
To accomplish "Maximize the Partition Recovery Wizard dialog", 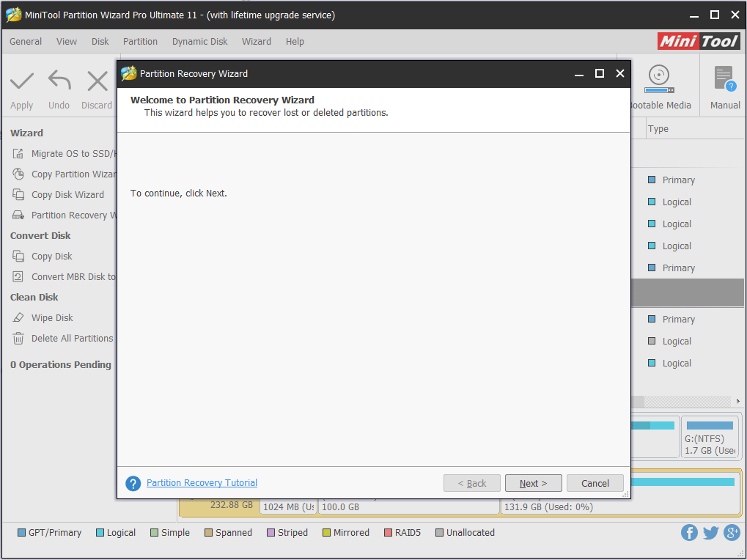I will coord(600,73).
